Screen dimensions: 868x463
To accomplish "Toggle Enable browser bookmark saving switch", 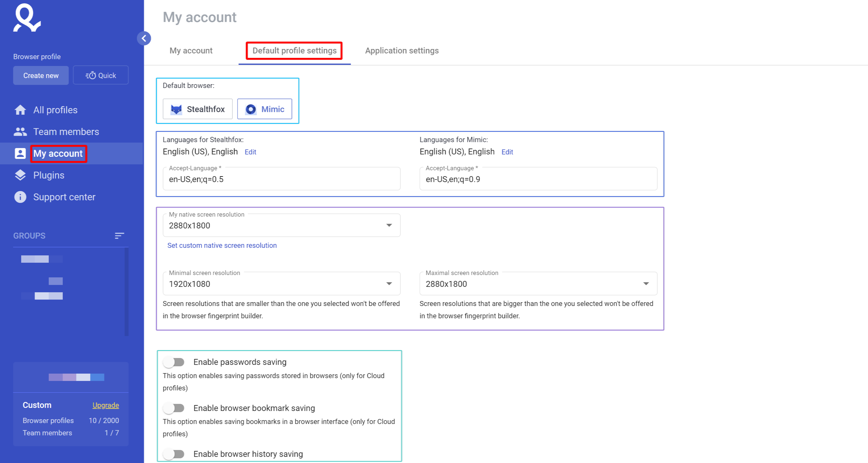I will pos(174,408).
